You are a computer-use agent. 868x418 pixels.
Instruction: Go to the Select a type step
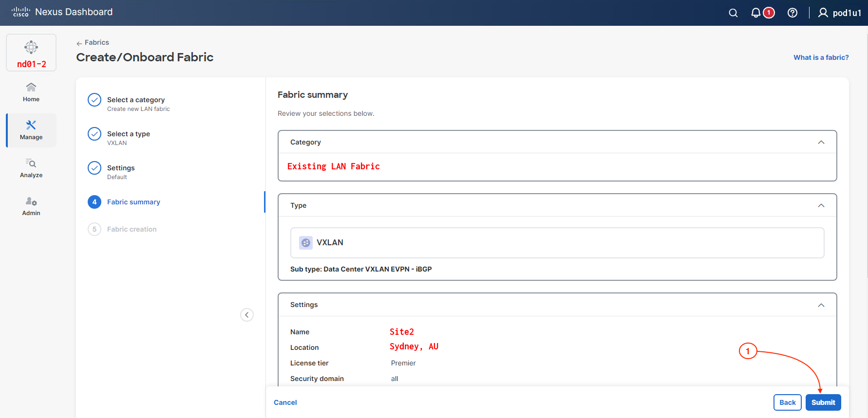[x=129, y=134]
